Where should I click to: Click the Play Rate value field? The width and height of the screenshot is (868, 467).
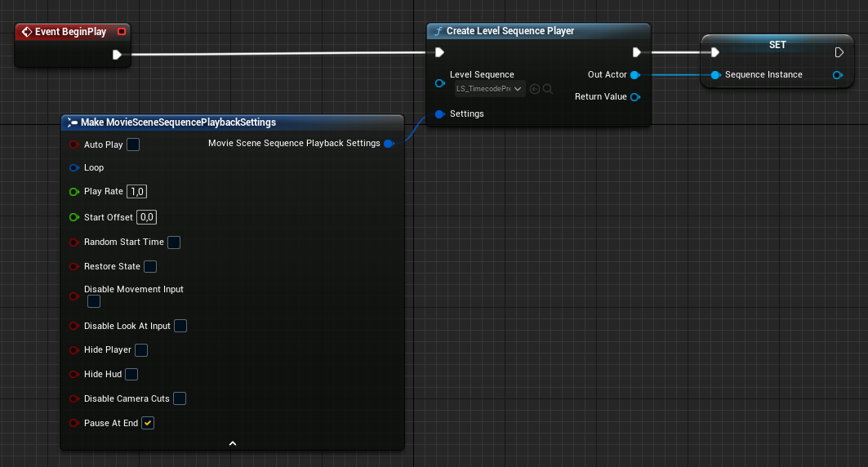click(137, 192)
